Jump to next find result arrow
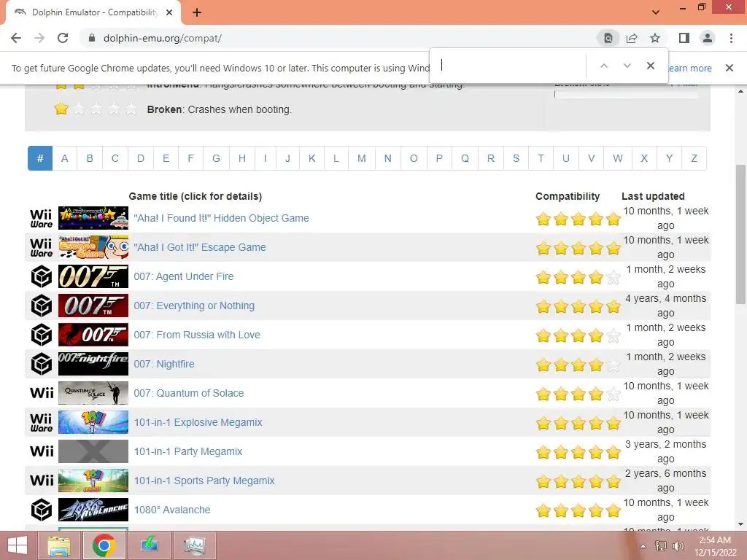This screenshot has width=747, height=560. tap(627, 66)
